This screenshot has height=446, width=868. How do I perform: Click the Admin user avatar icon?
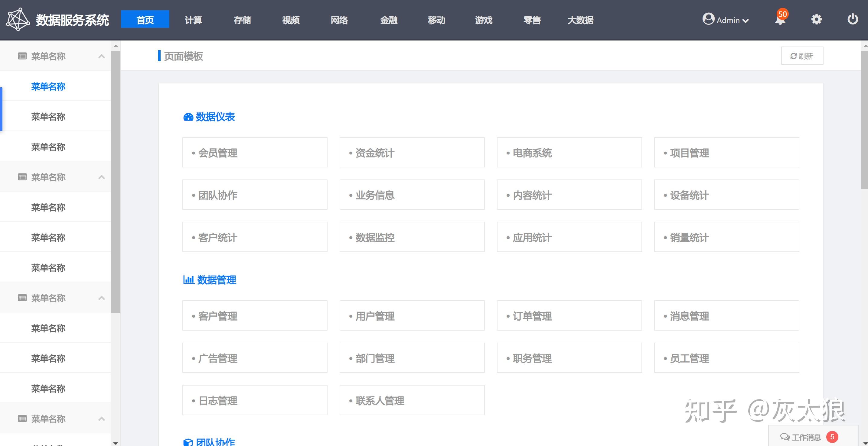(709, 19)
